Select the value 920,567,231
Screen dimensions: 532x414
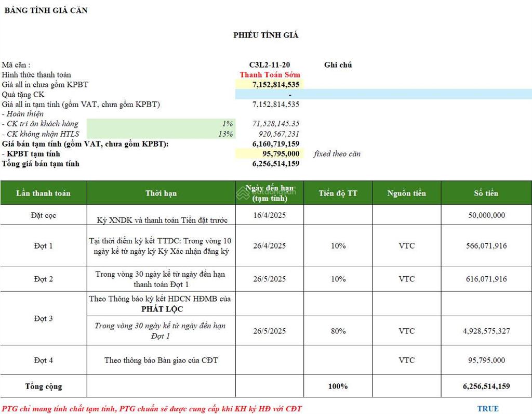tap(279, 134)
